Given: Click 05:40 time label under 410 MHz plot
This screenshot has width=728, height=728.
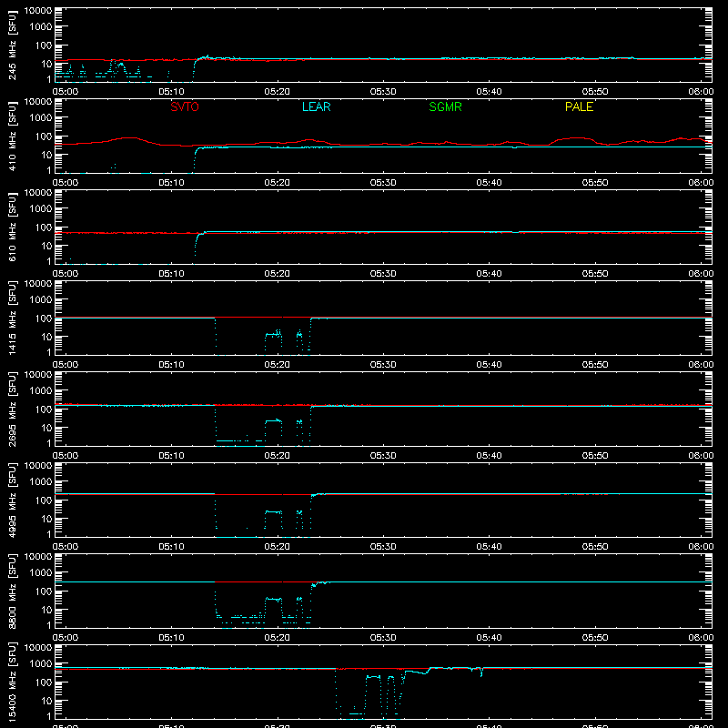Looking at the screenshot, I should click(x=489, y=183).
